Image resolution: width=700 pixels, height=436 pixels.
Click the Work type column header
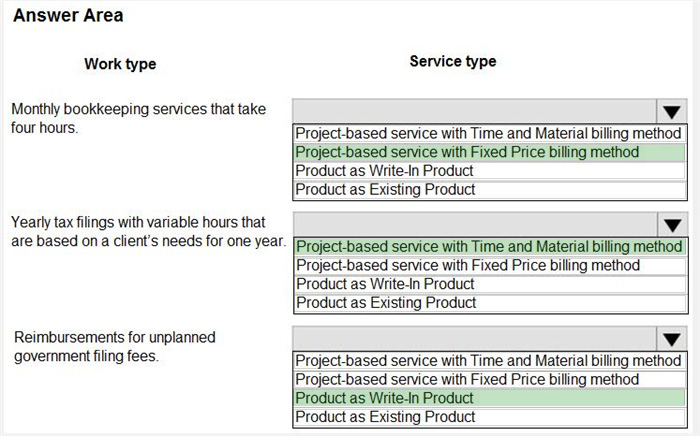click(120, 64)
